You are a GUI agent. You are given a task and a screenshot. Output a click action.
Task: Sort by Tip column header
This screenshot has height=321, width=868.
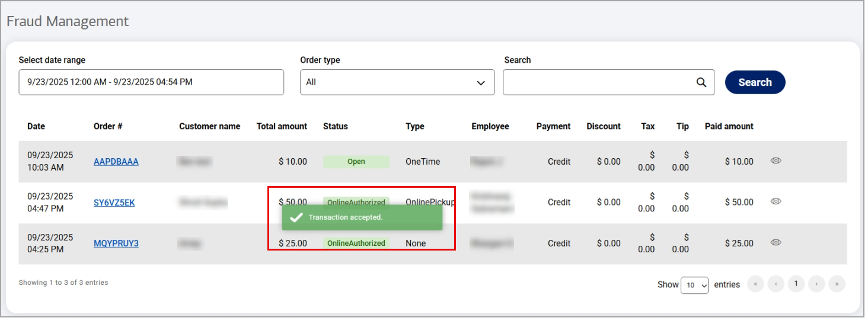(x=683, y=126)
